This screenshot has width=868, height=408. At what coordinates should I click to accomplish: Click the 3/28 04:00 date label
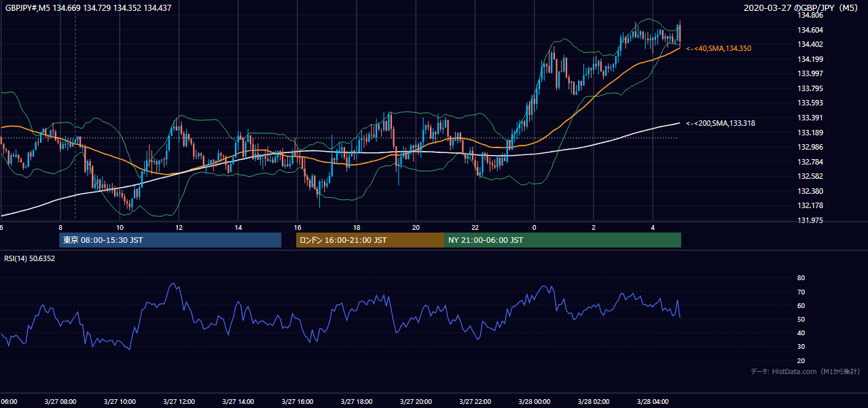point(652,401)
